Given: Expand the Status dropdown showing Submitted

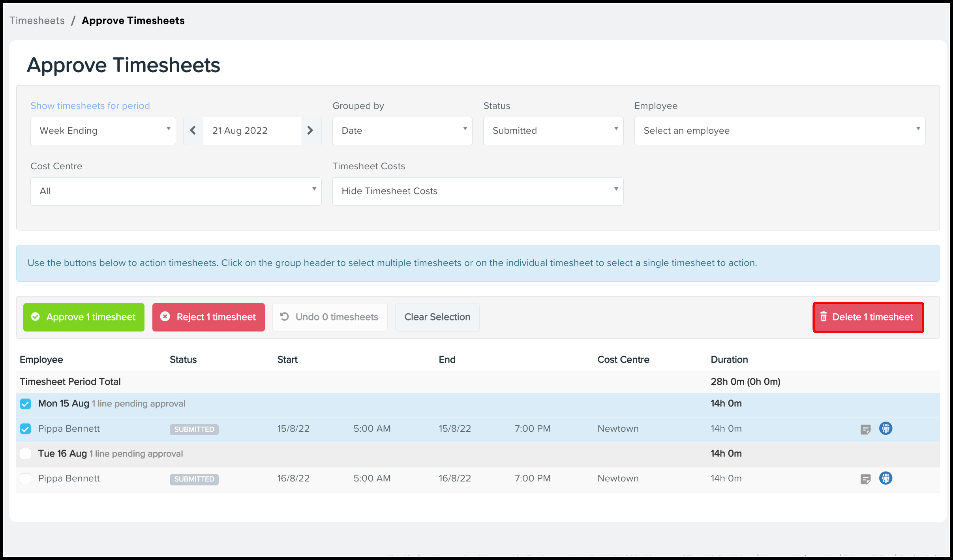Looking at the screenshot, I should 553,131.
